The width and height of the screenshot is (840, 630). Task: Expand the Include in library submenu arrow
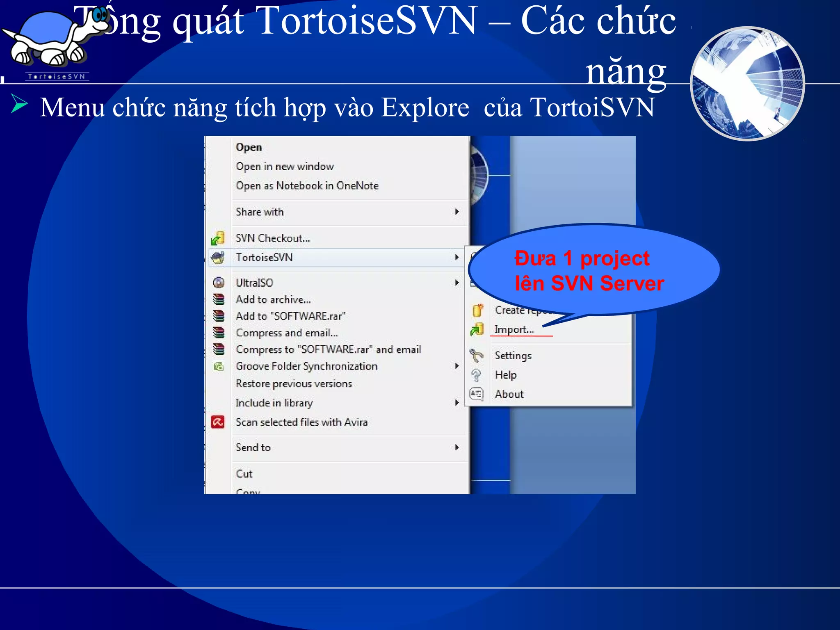[x=457, y=403]
